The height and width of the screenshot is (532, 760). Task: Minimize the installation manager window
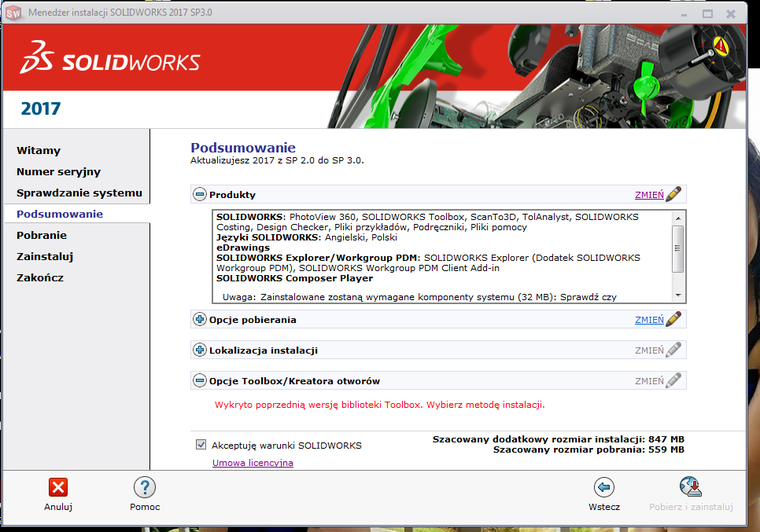[x=683, y=14]
